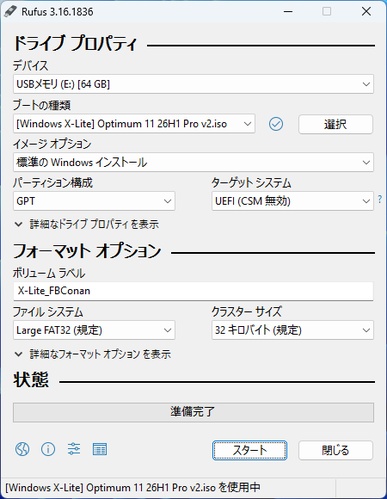387x499 pixels.
Task: Click the 選択 button to choose ISO
Action: 335,124
